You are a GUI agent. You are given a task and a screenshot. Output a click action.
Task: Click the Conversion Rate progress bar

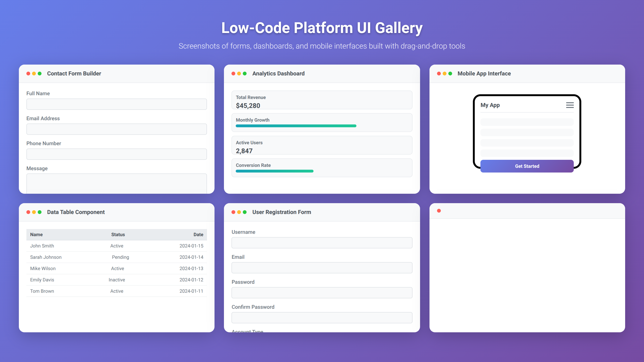point(274,171)
